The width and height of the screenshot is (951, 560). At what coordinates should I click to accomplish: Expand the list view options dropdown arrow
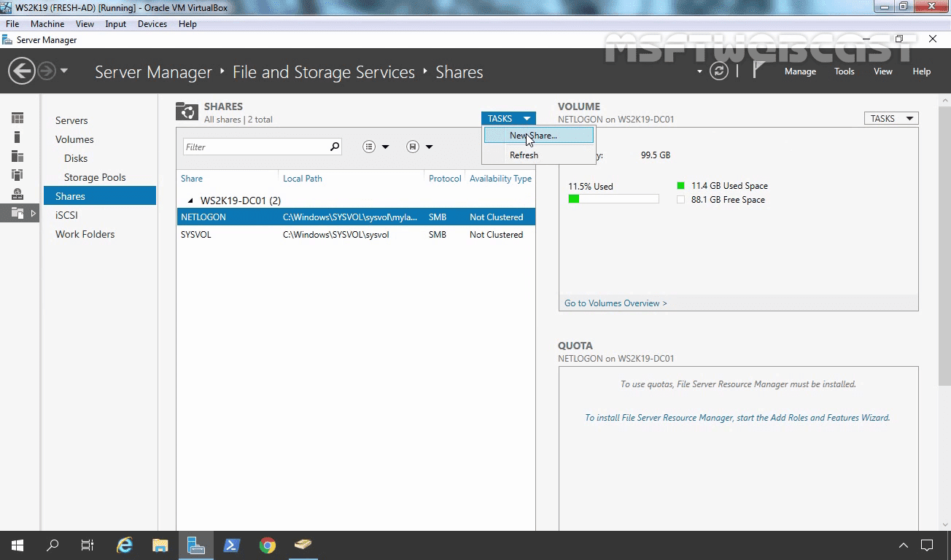[x=385, y=147]
